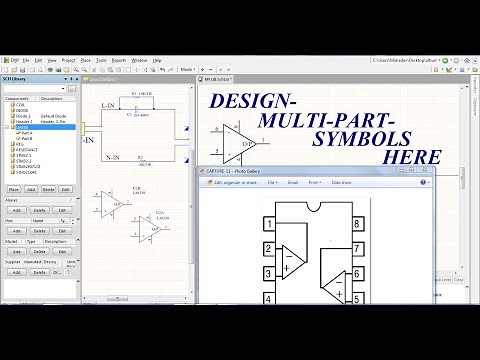Click the file path address field
Screen dimensions: 480x360
tap(405, 60)
